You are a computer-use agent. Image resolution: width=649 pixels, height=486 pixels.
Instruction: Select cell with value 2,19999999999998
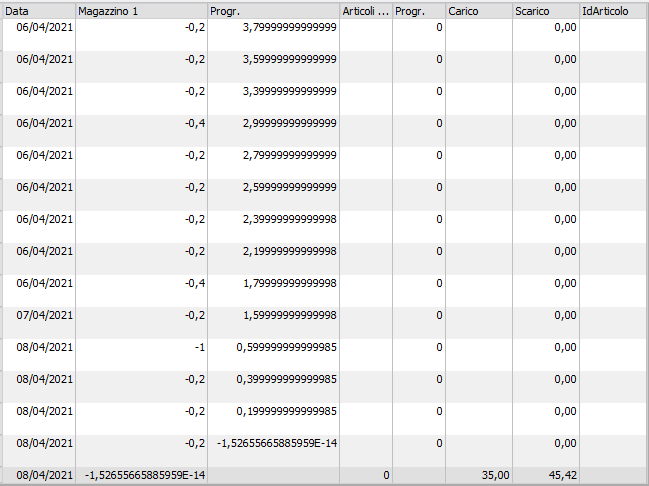[274, 259]
